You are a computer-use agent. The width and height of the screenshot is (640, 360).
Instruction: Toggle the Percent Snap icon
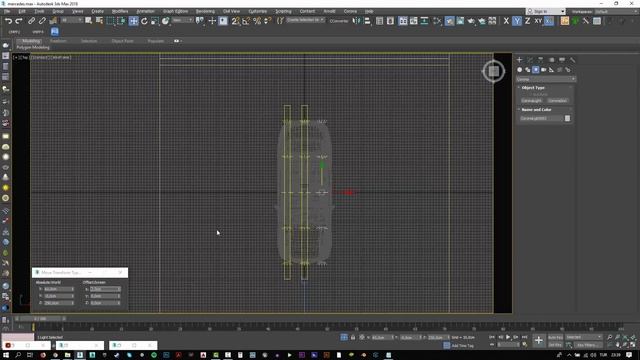click(x=257, y=21)
